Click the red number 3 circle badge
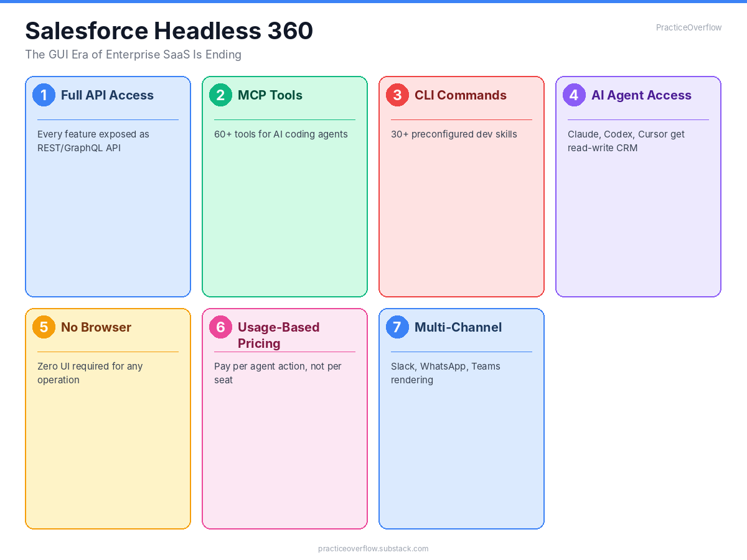The width and height of the screenshot is (747, 560). [x=397, y=95]
